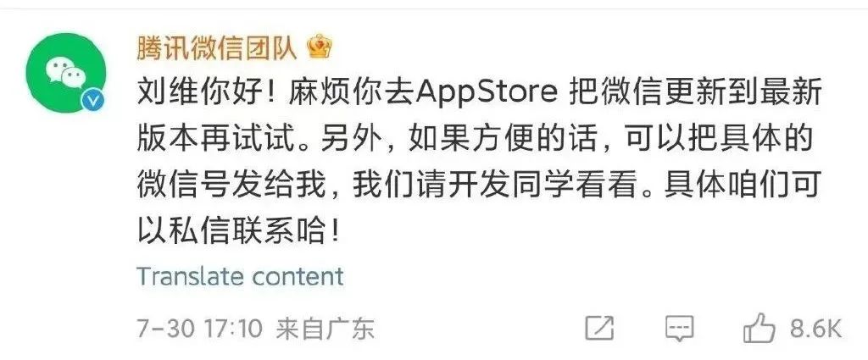Click the phrase 把微信更新到最新 in first line
Image resolution: width=868 pixels, height=360 pixels.
click(x=695, y=95)
